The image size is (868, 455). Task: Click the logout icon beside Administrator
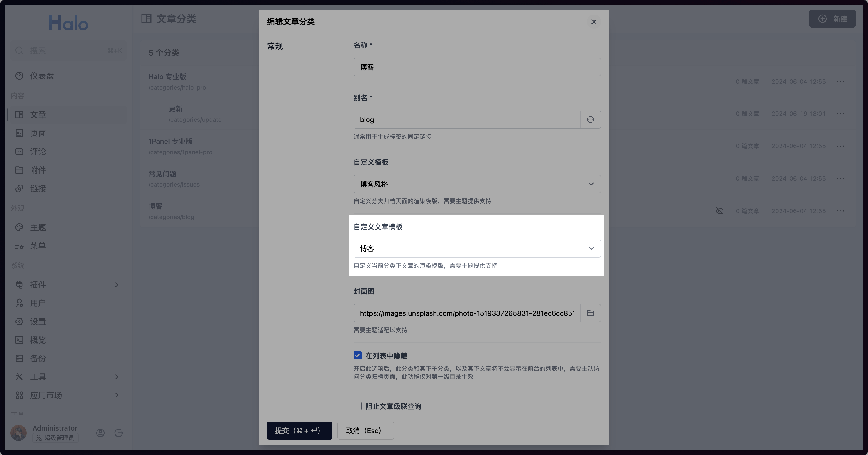[119, 433]
